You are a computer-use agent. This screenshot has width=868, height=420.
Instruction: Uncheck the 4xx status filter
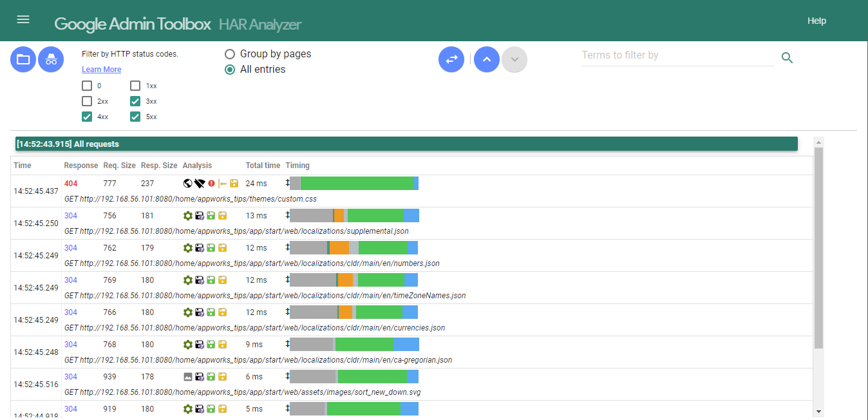click(87, 117)
